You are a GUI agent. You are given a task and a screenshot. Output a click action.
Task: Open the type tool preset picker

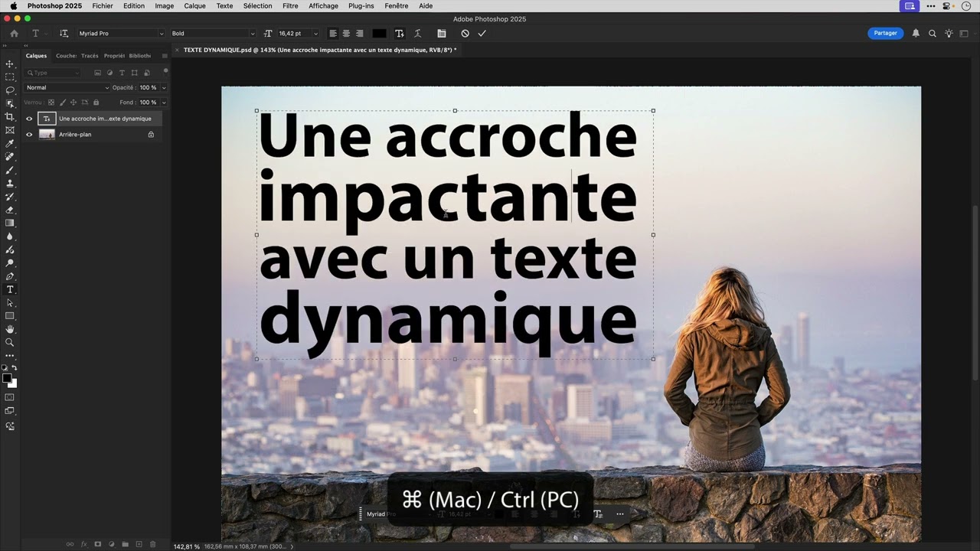[39, 34]
